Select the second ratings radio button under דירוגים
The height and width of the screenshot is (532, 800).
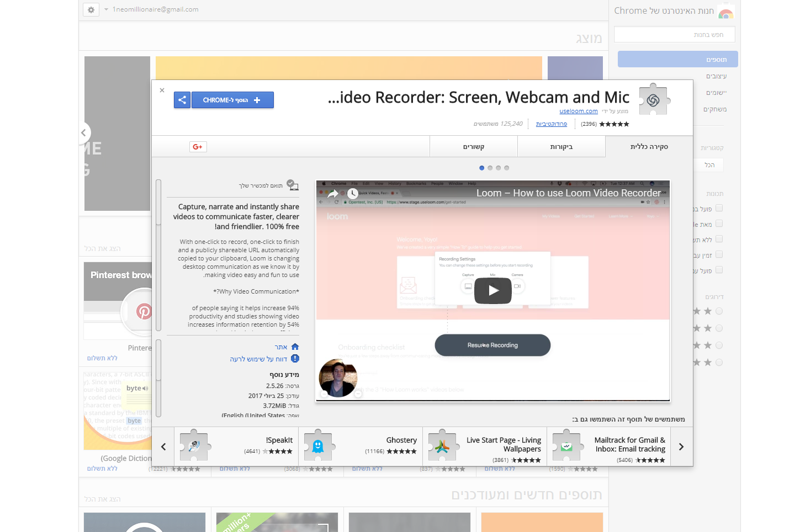tap(719, 328)
